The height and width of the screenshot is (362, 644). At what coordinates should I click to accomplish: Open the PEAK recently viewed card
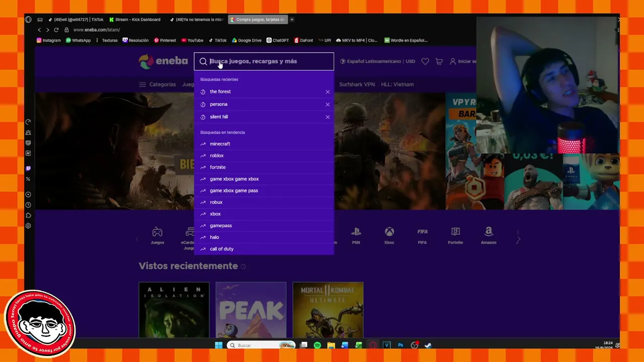(251, 310)
